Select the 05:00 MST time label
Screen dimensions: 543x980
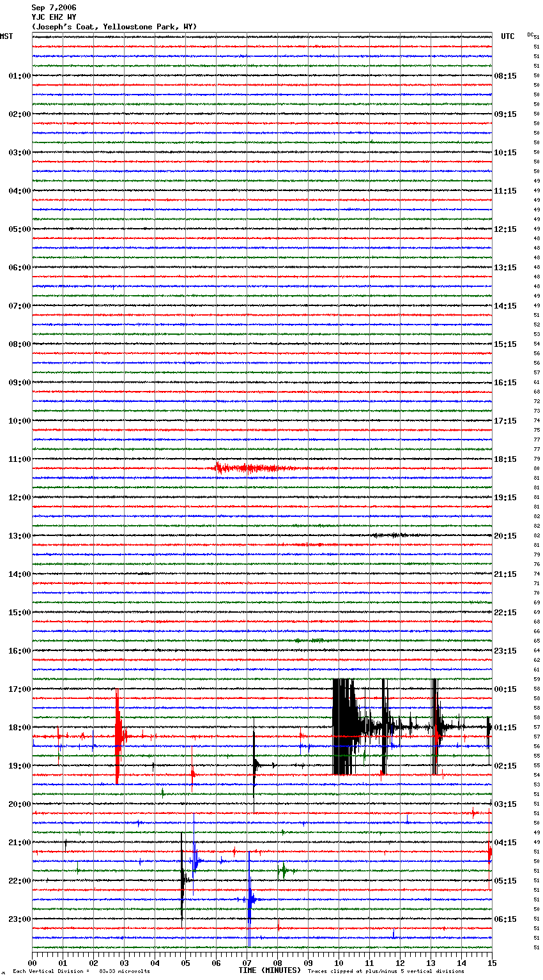[x=19, y=229]
